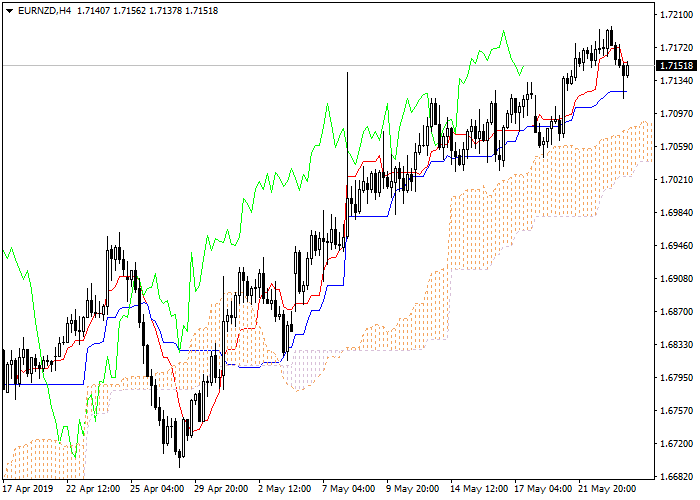Click the 1.67570 price axis label

pos(677,411)
